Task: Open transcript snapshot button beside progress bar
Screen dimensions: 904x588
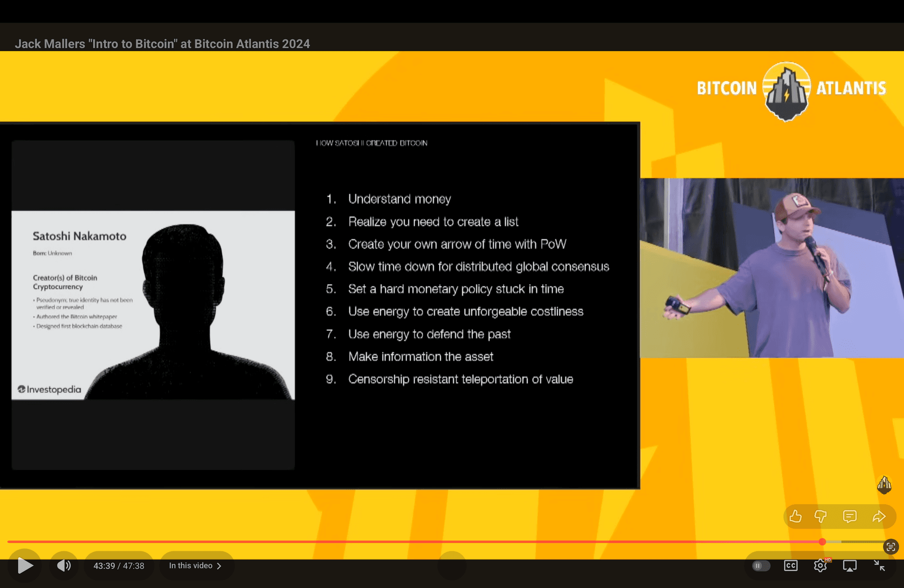Action: coord(890,547)
